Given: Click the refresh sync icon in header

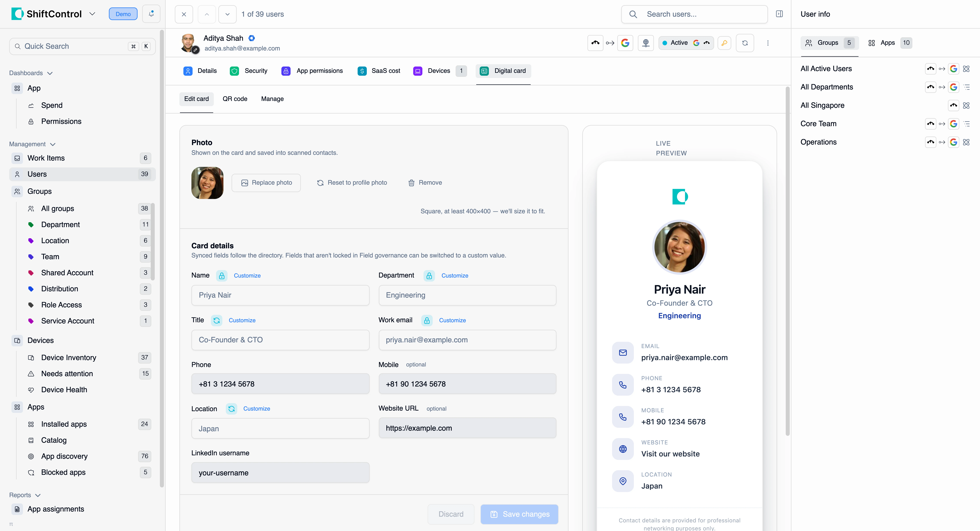Looking at the screenshot, I should click(x=745, y=43).
